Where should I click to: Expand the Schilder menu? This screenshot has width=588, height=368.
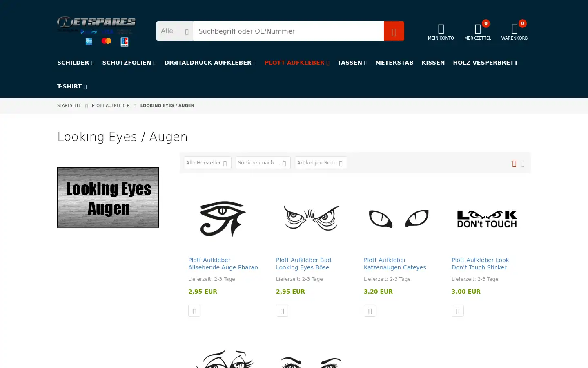(76, 63)
